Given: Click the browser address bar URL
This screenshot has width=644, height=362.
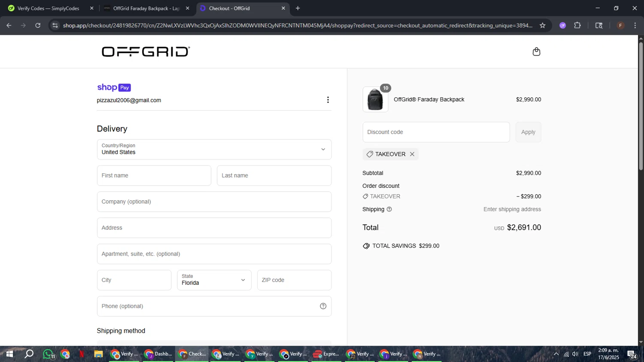Looking at the screenshot, I should (x=298, y=25).
